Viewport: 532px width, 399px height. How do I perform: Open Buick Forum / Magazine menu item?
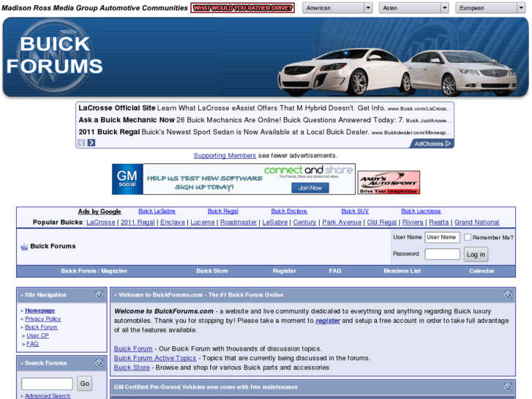click(94, 271)
